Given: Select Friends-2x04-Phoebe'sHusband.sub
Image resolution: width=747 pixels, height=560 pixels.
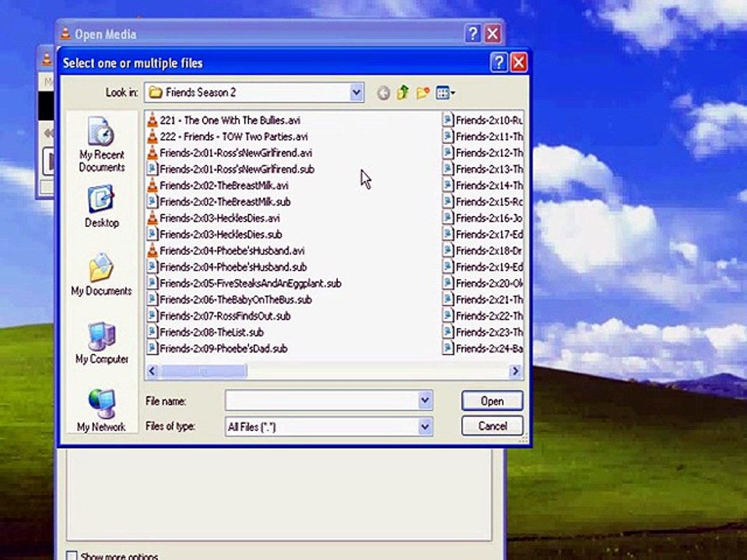Looking at the screenshot, I should (x=226, y=267).
